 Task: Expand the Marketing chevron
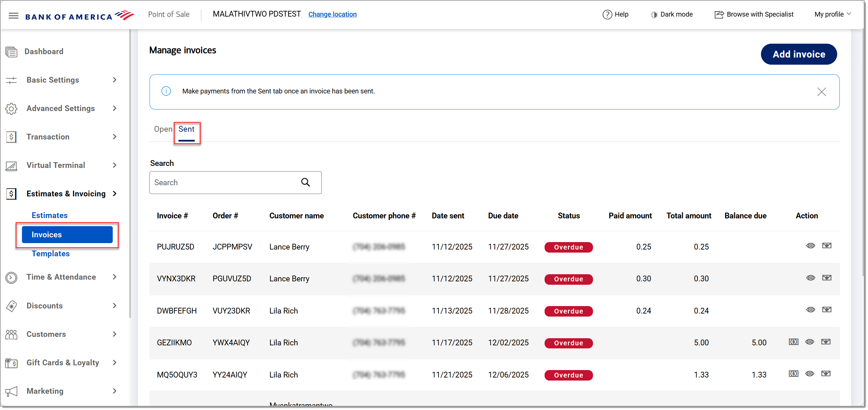coord(114,391)
